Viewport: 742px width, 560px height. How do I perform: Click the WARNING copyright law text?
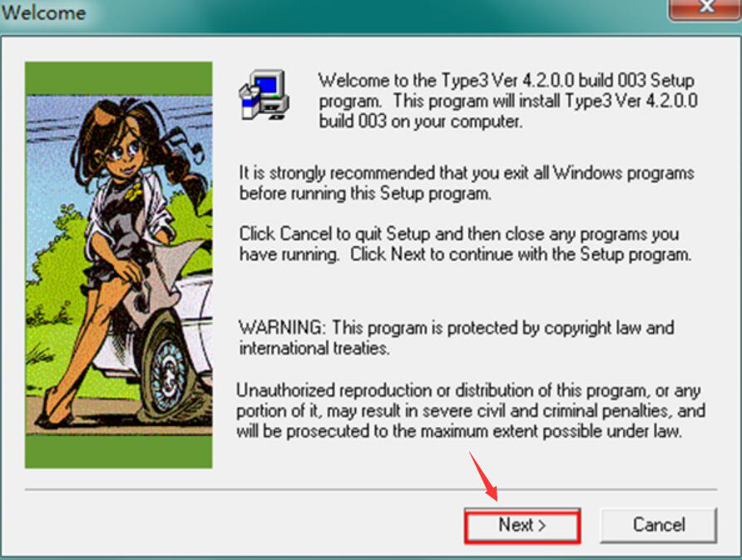click(456, 338)
